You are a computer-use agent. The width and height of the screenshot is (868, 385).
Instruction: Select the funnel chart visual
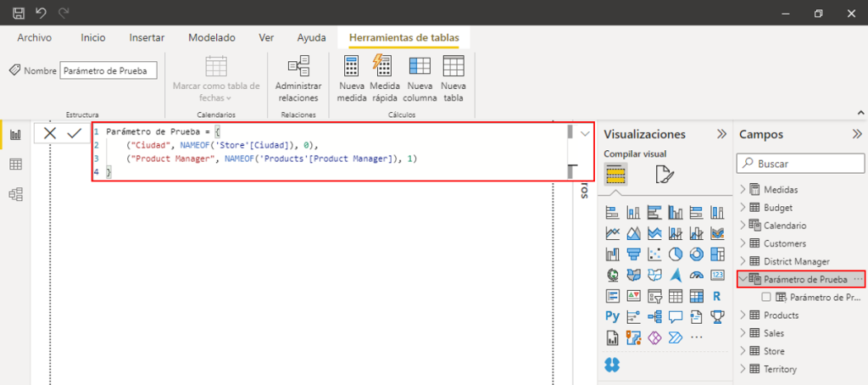coord(633,254)
